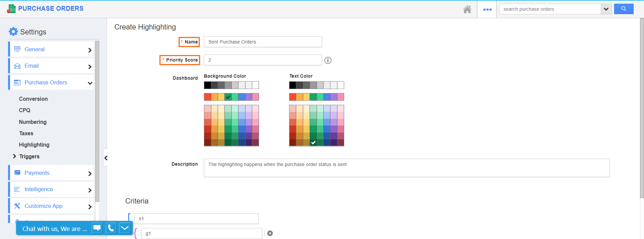Select the Taxes settings link

point(26,133)
